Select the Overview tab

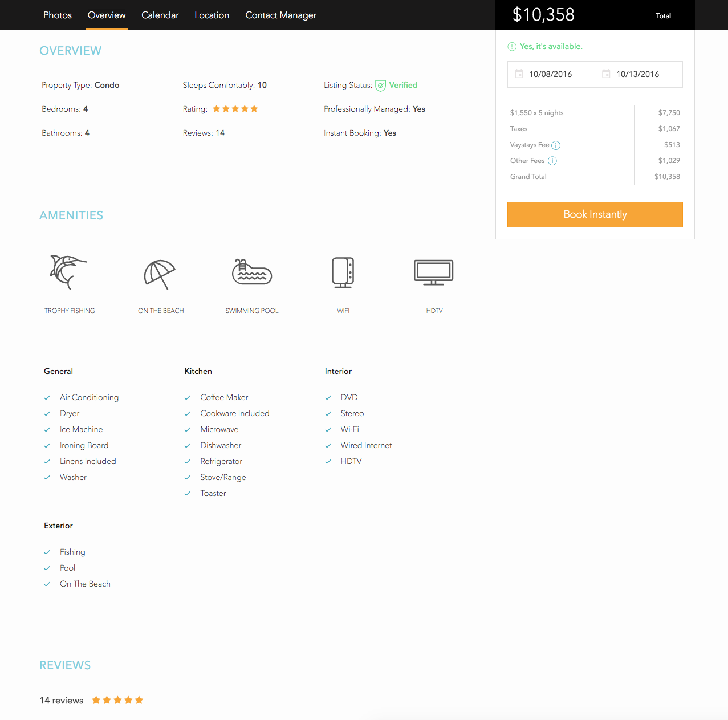pos(107,15)
